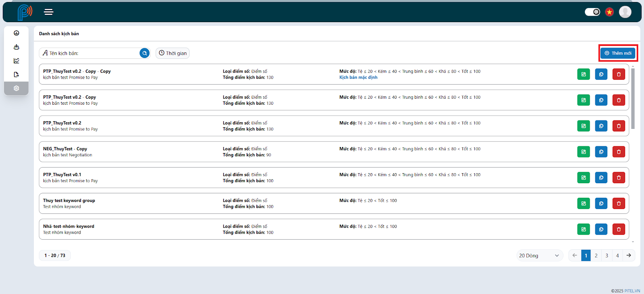
Task: Open the PITEL.VN footer link
Action: pos(632,291)
